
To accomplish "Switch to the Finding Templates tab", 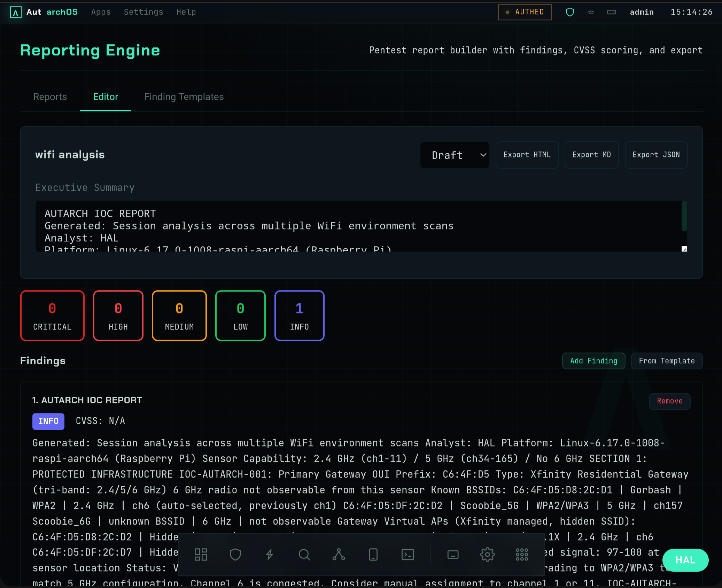I will click(184, 97).
